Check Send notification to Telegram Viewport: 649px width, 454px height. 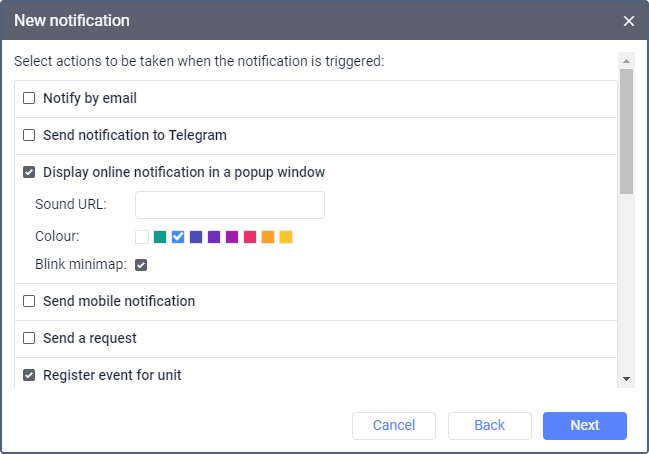pyautogui.click(x=29, y=135)
